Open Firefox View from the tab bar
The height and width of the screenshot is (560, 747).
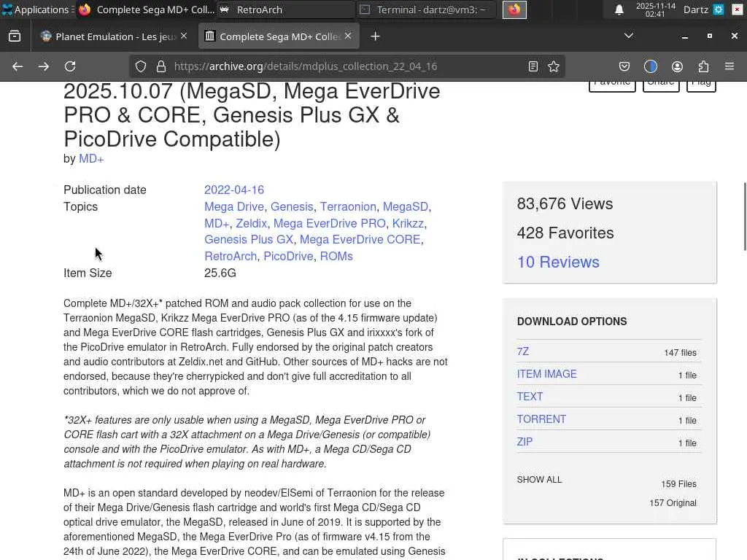tap(15, 36)
